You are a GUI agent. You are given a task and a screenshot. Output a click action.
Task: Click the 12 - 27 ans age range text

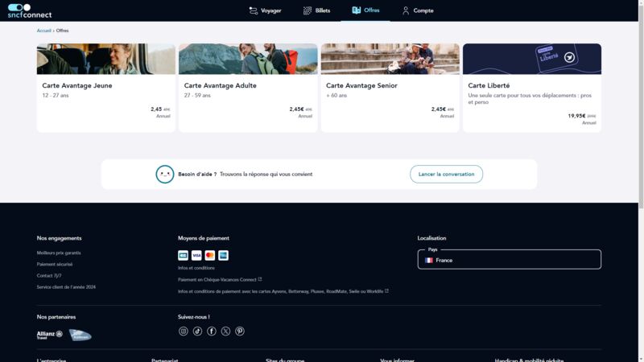pos(56,96)
